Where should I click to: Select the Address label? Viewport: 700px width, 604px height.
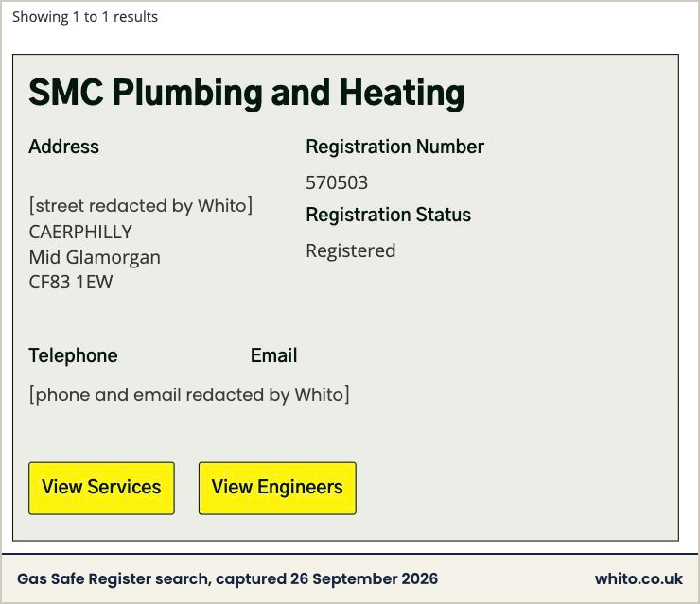pyautogui.click(x=63, y=147)
